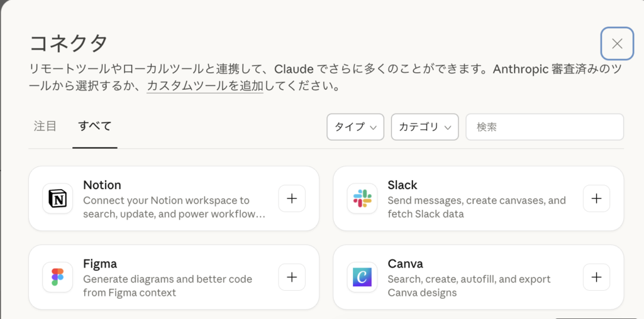
Task: Follow the カスタムツールを追加 link
Action: [204, 87]
